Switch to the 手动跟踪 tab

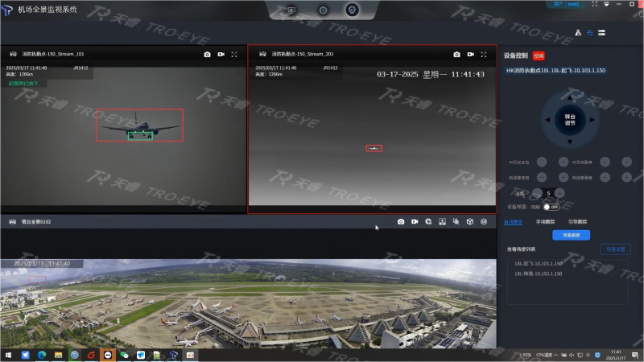point(544,221)
